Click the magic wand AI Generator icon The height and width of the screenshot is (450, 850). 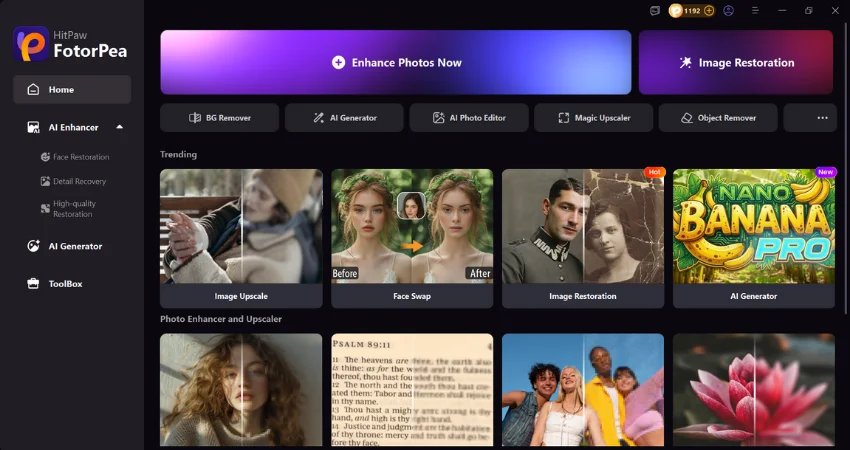pyautogui.click(x=319, y=118)
